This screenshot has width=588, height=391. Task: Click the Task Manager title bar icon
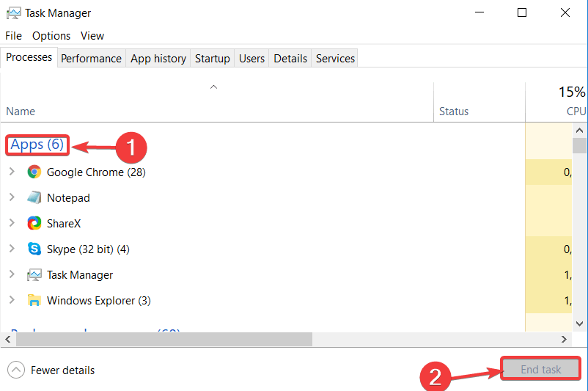point(13,13)
